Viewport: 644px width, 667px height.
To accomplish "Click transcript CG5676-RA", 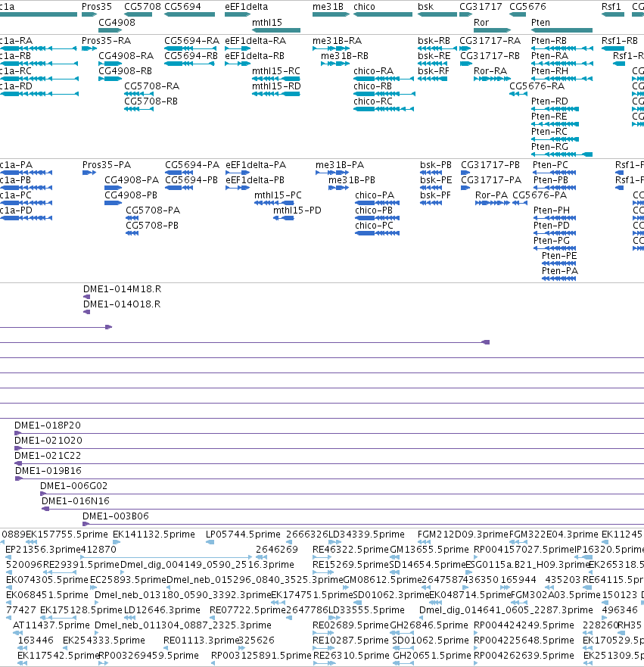I will click(537, 86).
